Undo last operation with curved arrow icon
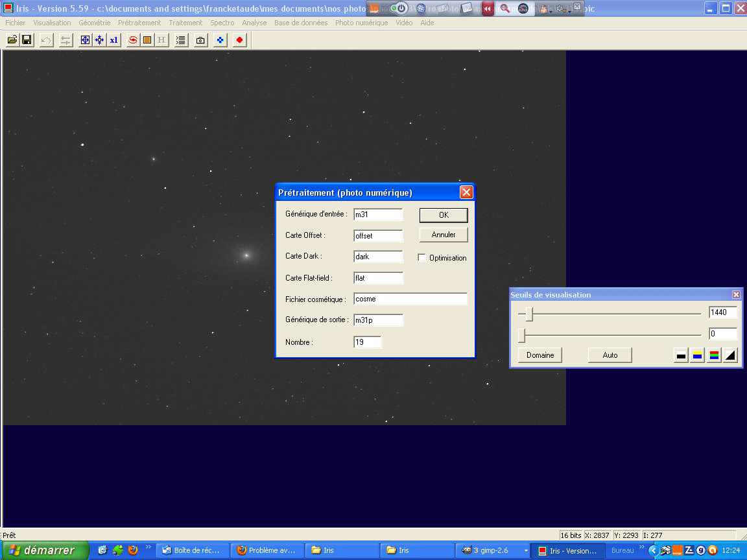Screen dimensions: 747x560 point(46,40)
